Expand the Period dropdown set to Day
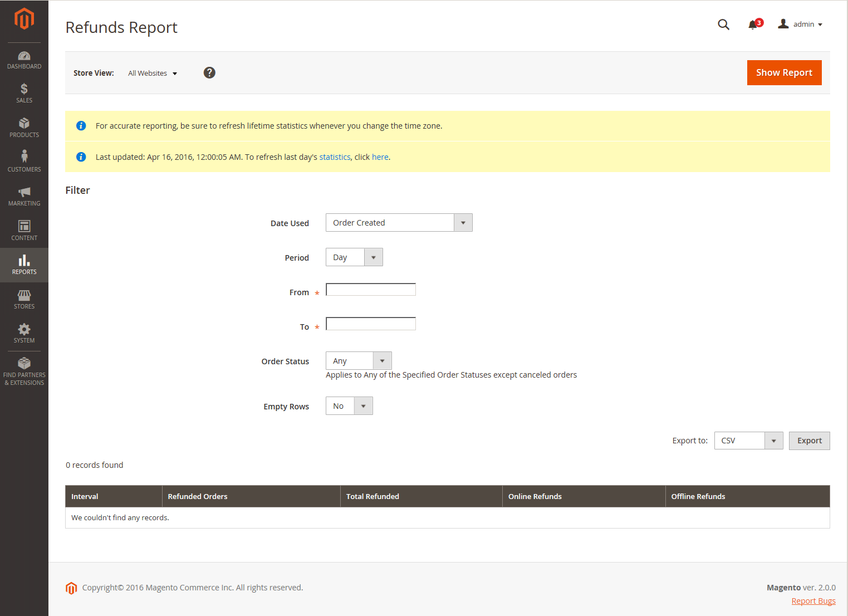848x616 pixels. tap(354, 257)
